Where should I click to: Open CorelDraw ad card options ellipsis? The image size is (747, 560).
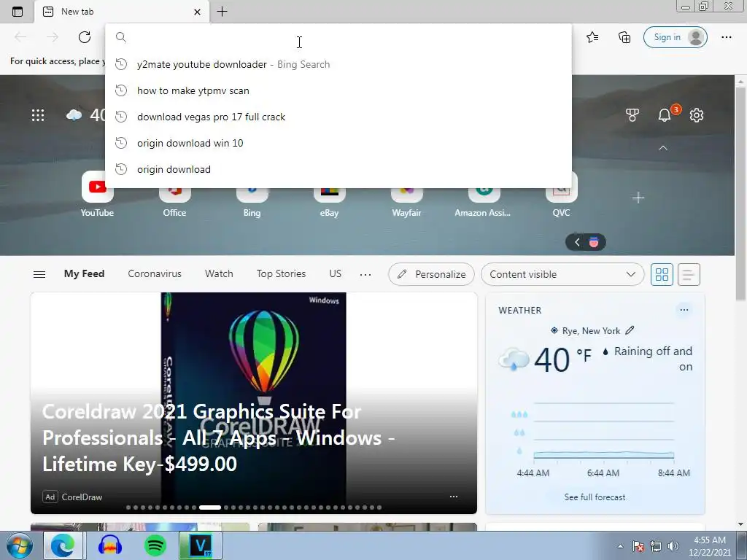point(454,496)
